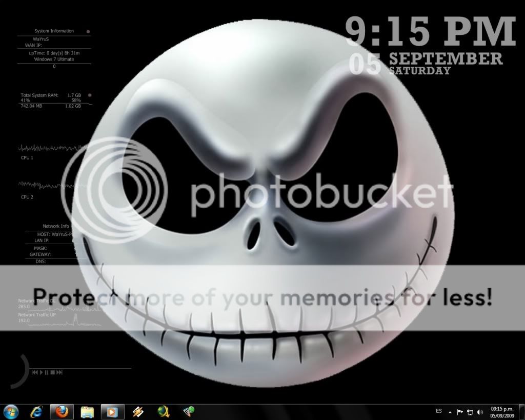Toggle the dot beside System Information header
The width and height of the screenshot is (525, 420).
[x=89, y=31]
